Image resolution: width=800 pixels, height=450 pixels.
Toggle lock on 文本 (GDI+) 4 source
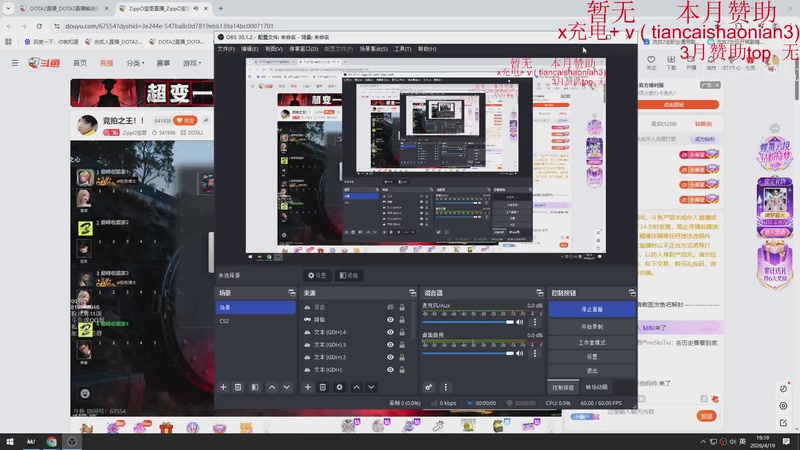[x=402, y=332]
